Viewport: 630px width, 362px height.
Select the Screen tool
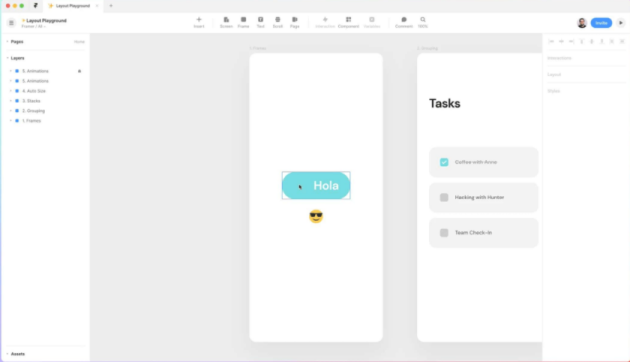pyautogui.click(x=226, y=22)
